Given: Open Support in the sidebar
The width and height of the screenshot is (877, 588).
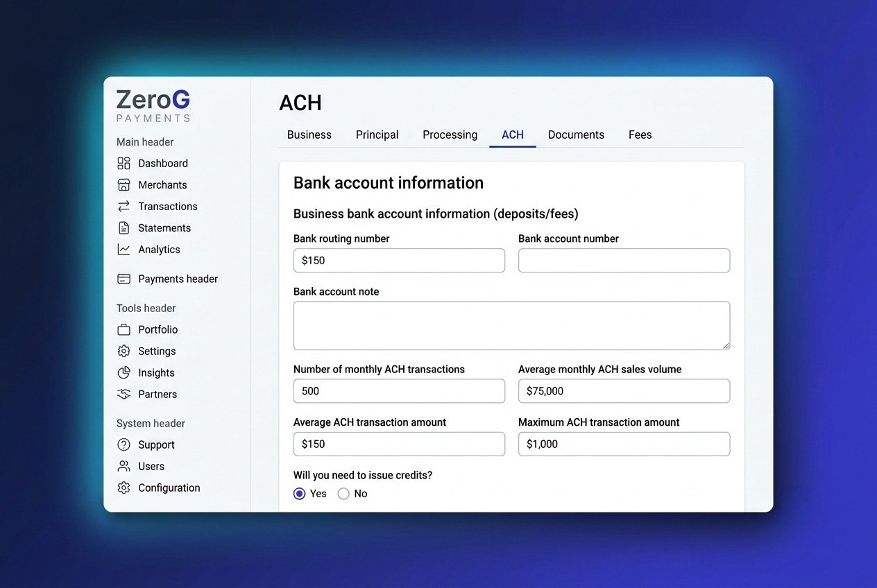Looking at the screenshot, I should tap(156, 444).
